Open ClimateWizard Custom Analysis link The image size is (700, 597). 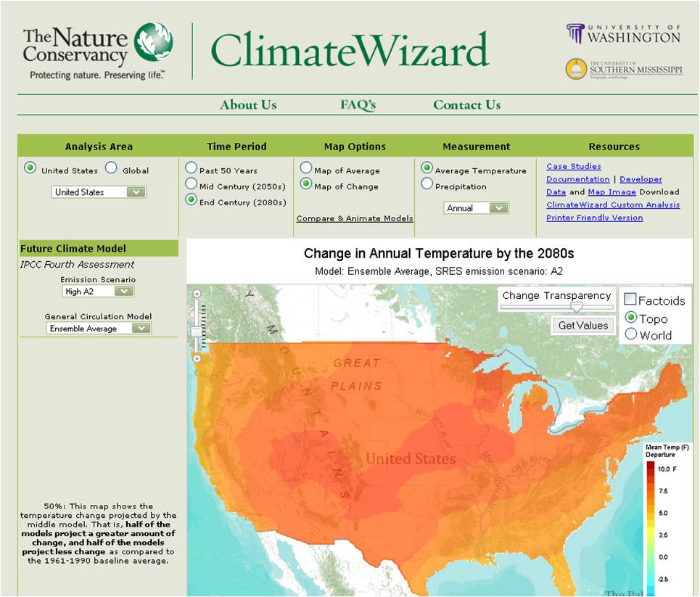(613, 205)
